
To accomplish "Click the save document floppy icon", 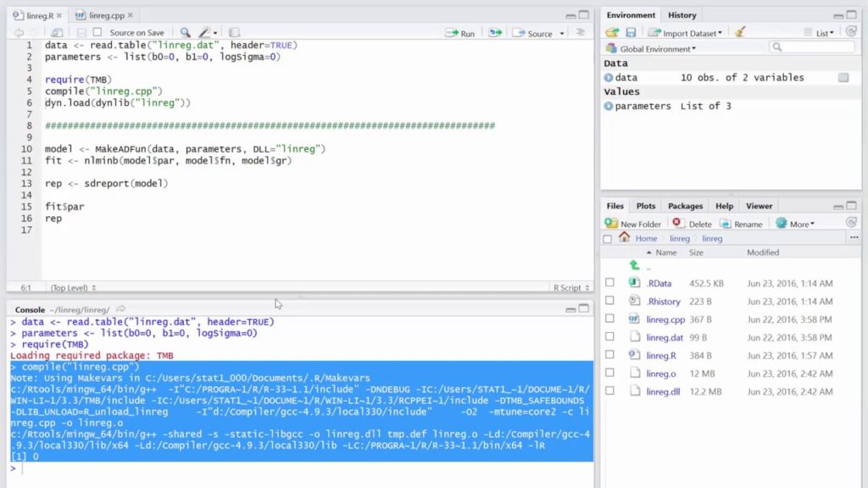I will pyautogui.click(x=81, y=33).
